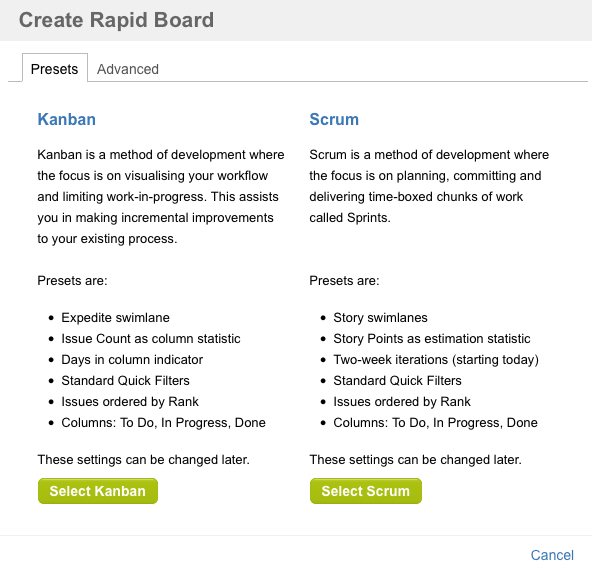This screenshot has width=592, height=577.
Task: Click Standard Quick Filters in Kanban list
Action: (x=125, y=381)
